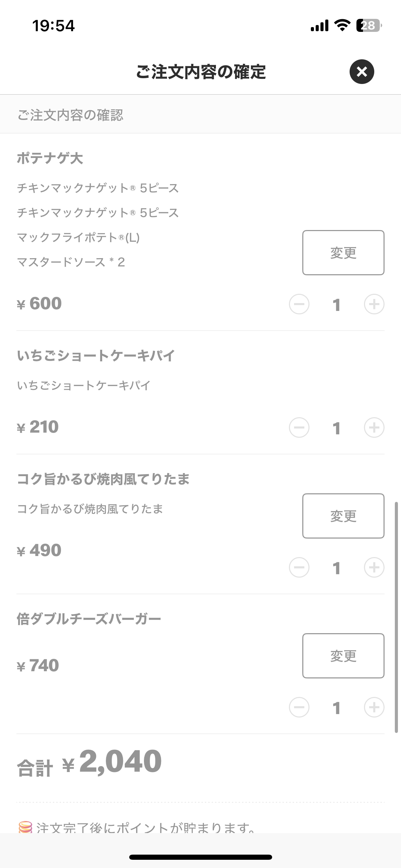Add one more 倍ダブルチーズバーガー
This screenshot has height=868, width=401.
coord(374,707)
